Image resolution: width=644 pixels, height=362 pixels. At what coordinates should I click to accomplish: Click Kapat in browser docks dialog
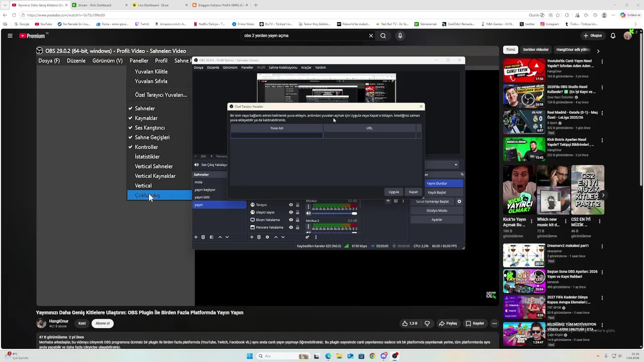click(413, 192)
